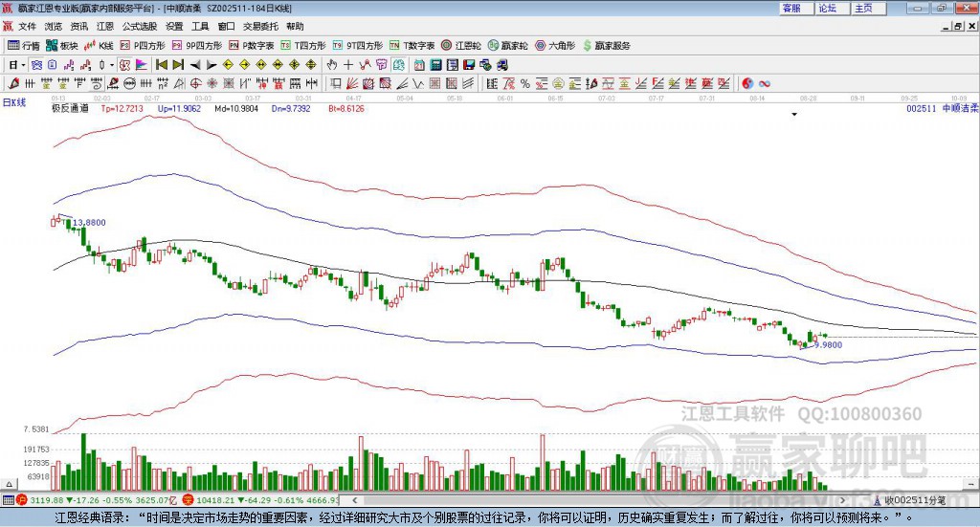
Task: Open the P数字表 number table
Action: [x=252, y=46]
